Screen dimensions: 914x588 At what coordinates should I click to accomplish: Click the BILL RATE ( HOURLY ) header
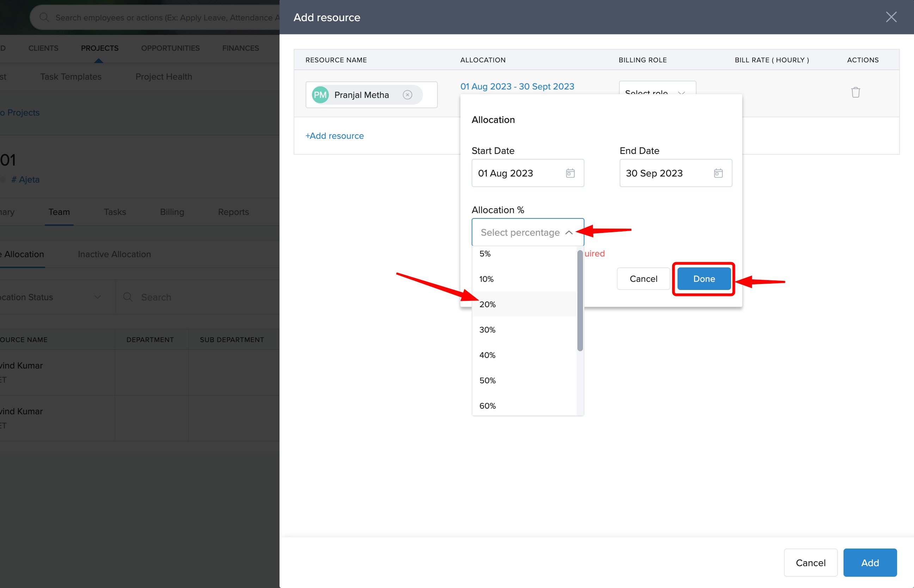pyautogui.click(x=772, y=60)
